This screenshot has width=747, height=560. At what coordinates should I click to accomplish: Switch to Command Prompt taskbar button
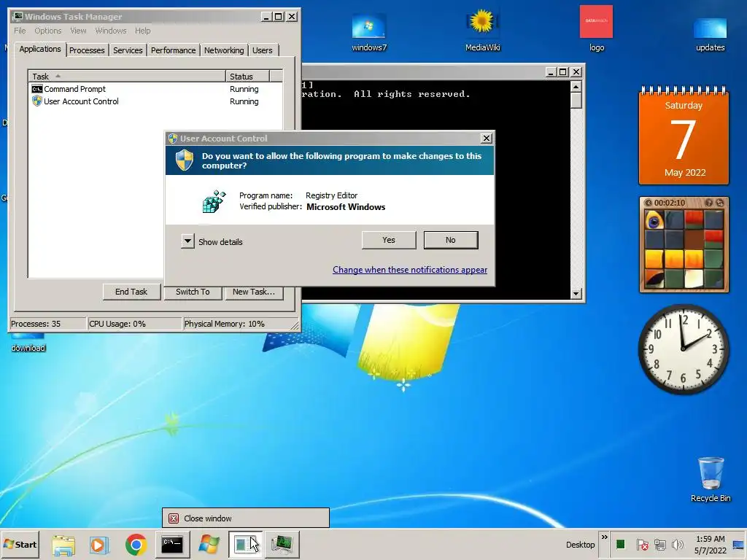tap(172, 544)
